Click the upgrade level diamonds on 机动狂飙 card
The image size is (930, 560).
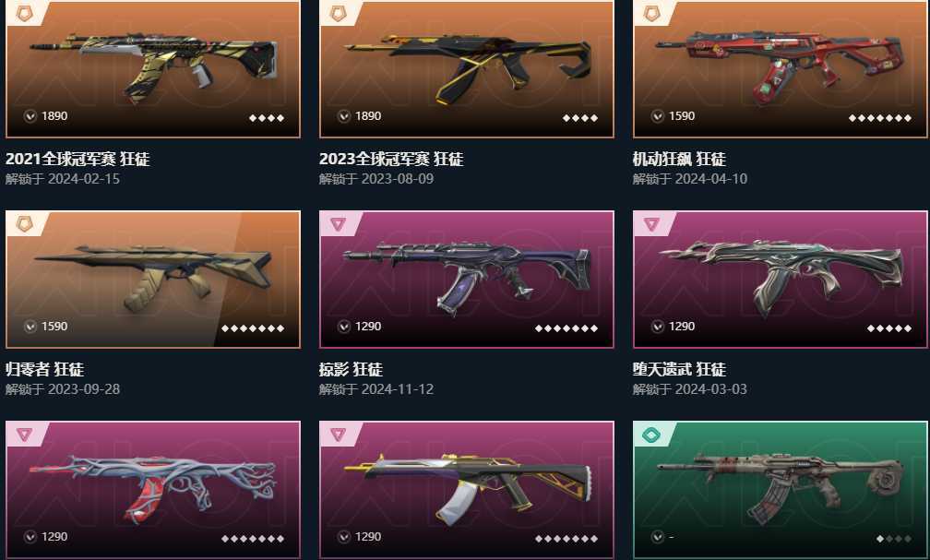879,118
